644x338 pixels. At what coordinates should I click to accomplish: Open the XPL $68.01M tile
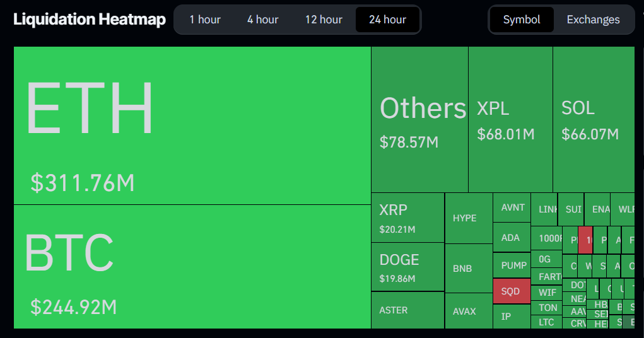(510, 120)
